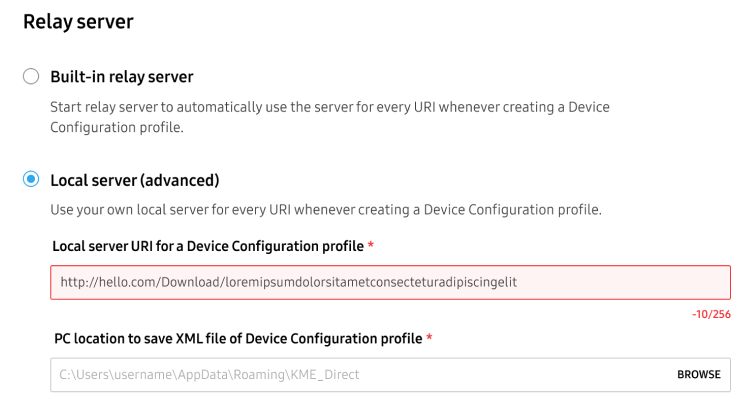
Task: Click the "Built-in relay server" option label
Action: tap(122, 77)
